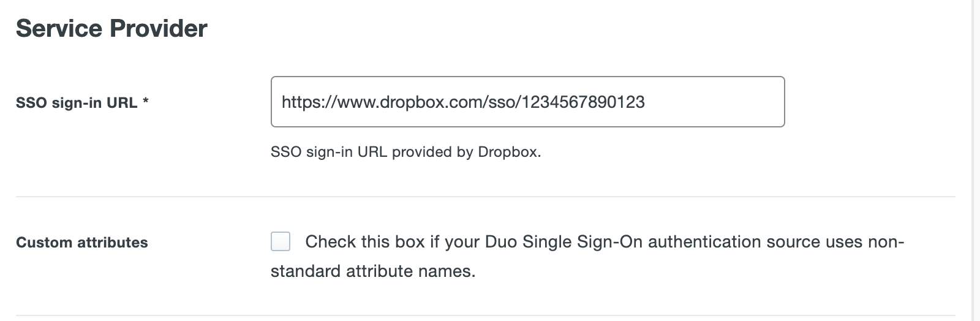This screenshot has height=321, width=980.
Task: Click the "standard attribute names." text line
Action: click(x=373, y=271)
